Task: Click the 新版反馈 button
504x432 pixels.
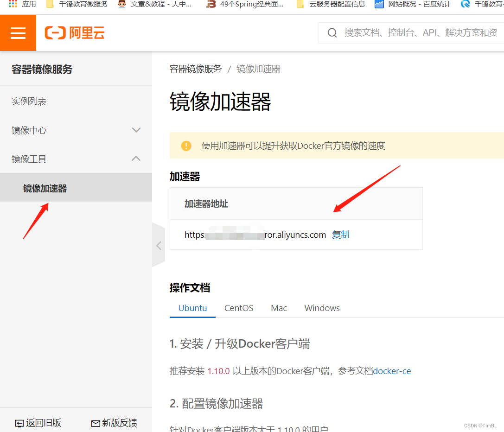Action: point(114,423)
